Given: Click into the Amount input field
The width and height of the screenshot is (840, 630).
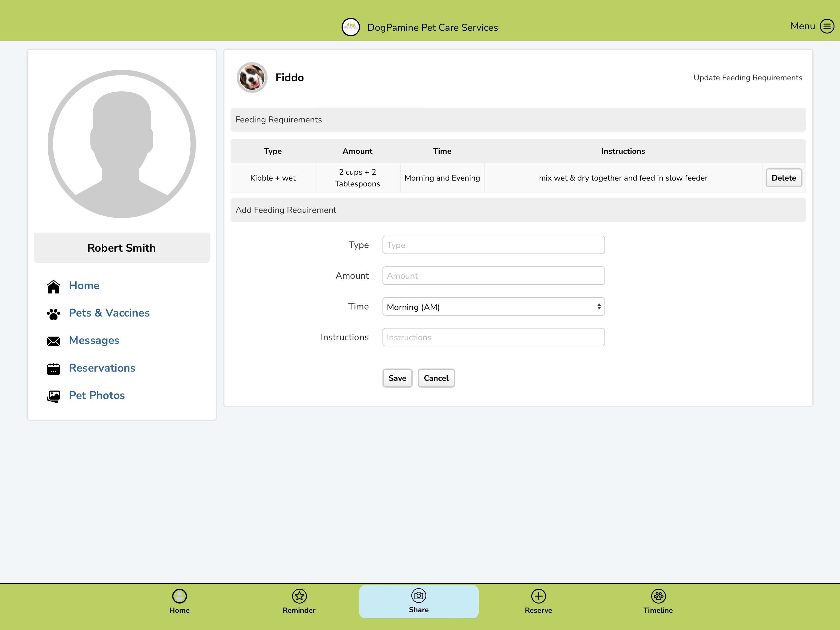Looking at the screenshot, I should pyautogui.click(x=493, y=276).
